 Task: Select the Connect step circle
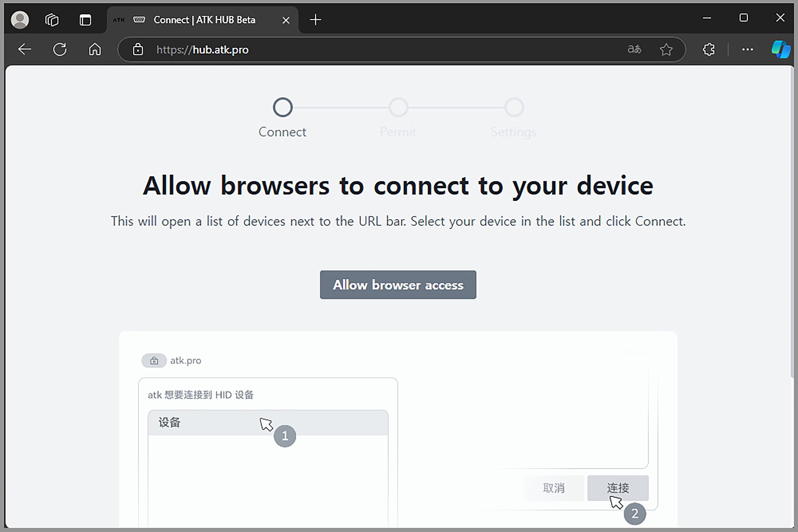pyautogui.click(x=282, y=107)
